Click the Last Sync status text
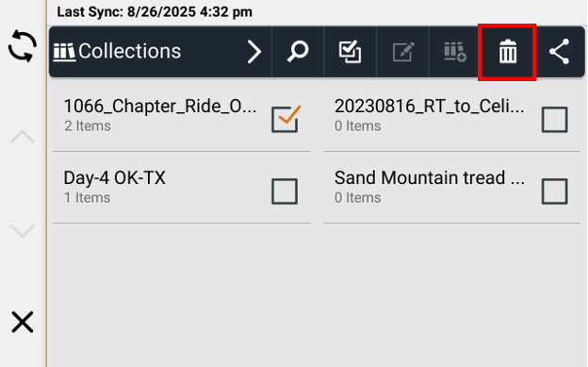588x367 pixels. (155, 12)
